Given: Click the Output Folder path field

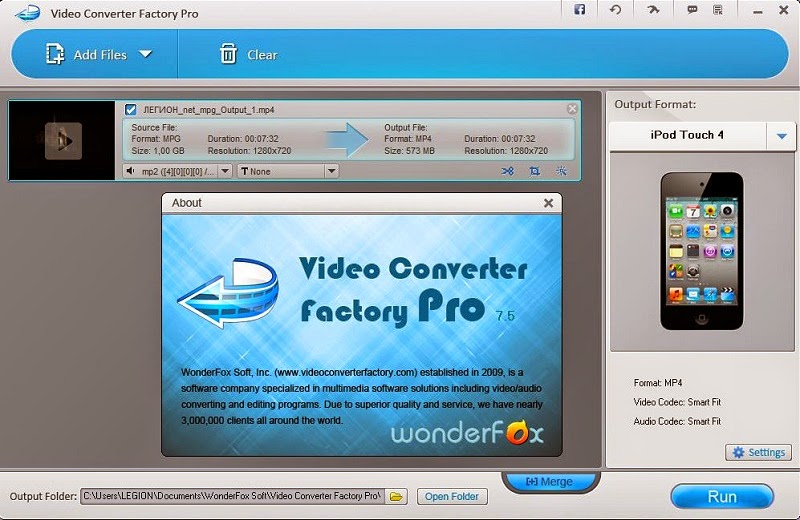Looking at the screenshot, I should pos(232,496).
